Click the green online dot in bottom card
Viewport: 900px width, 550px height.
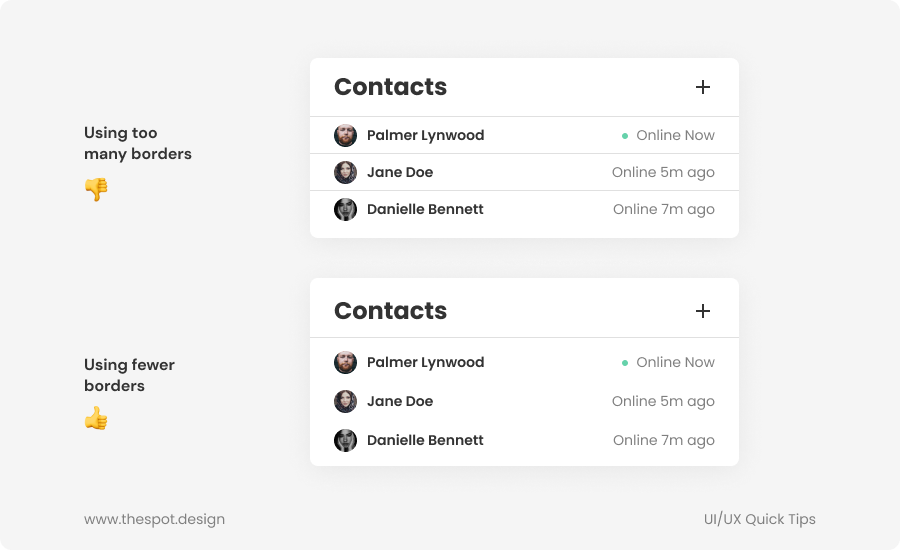pyautogui.click(x=625, y=362)
